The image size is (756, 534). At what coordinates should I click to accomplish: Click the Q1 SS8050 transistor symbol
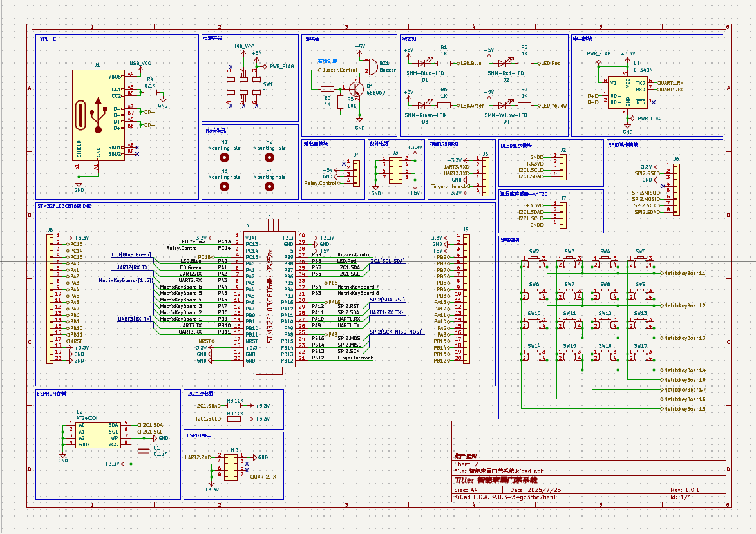355,89
